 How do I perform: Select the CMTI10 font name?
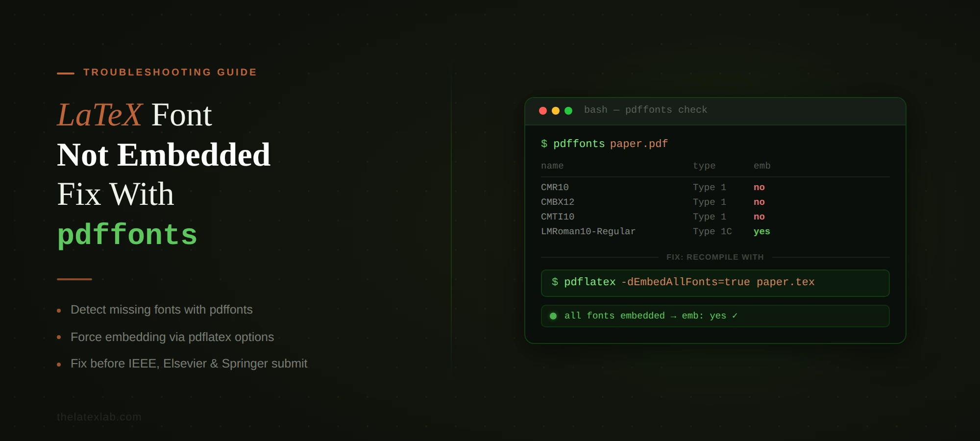coord(558,217)
